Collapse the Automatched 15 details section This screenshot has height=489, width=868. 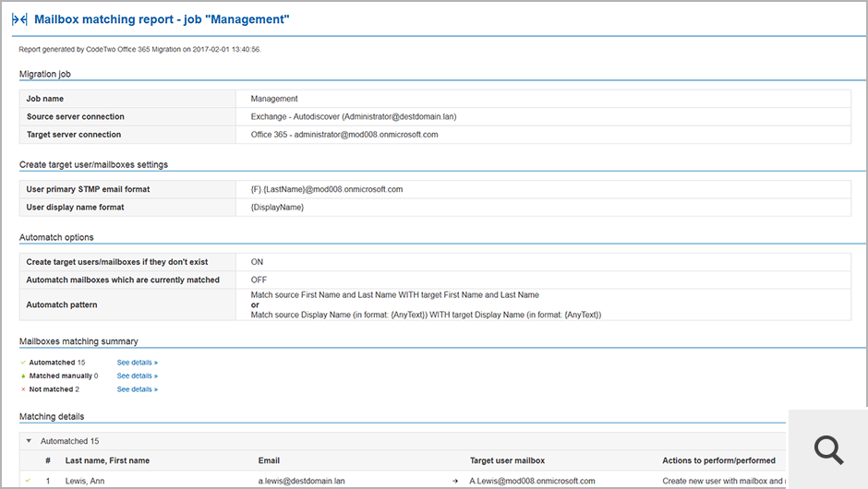click(x=29, y=441)
